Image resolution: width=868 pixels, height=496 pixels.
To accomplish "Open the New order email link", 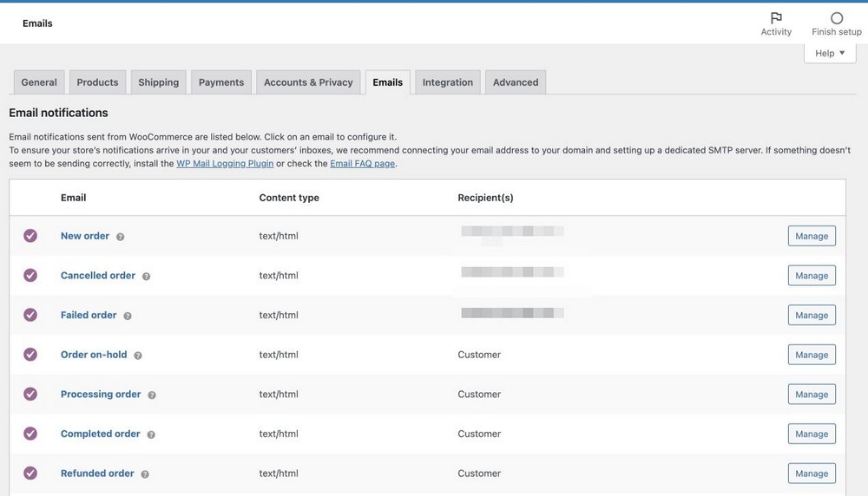I will click(85, 236).
